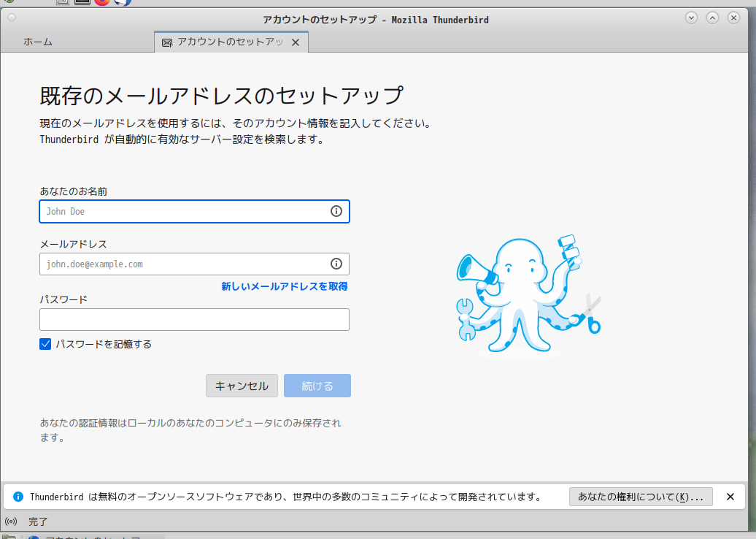Screen dimensions: 756x539
Task: Minimize the Thunderbird window via the title bar
Action: [691, 18]
